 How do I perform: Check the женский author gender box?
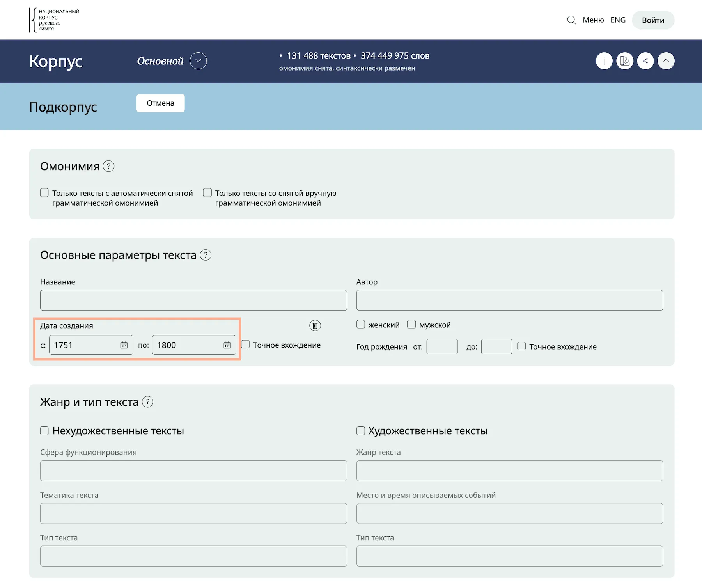point(361,324)
